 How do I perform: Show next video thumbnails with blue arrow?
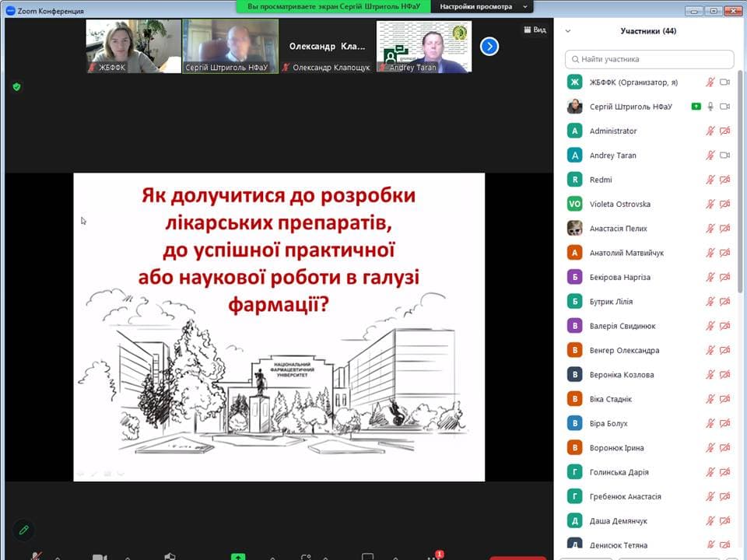click(489, 46)
